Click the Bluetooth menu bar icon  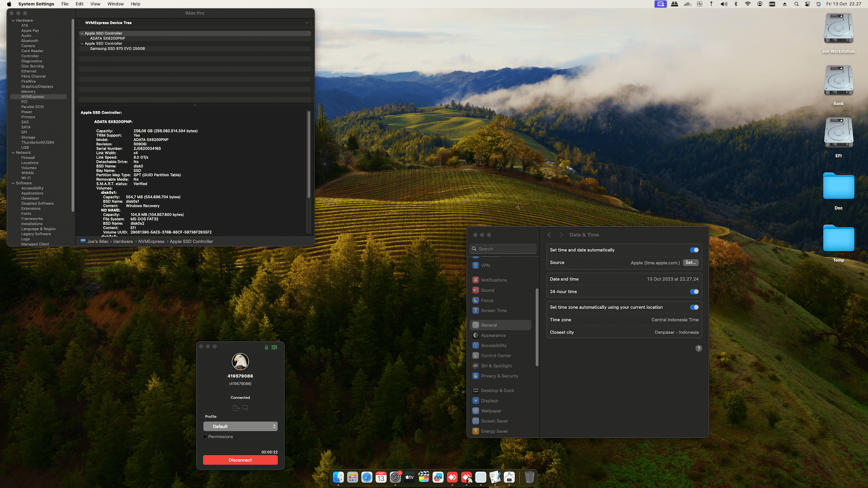click(736, 4)
